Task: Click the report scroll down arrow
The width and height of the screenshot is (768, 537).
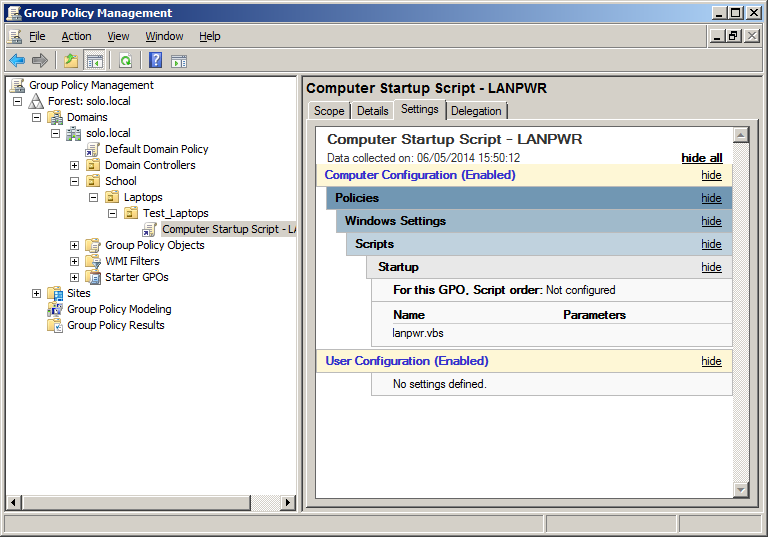Action: pyautogui.click(x=741, y=489)
